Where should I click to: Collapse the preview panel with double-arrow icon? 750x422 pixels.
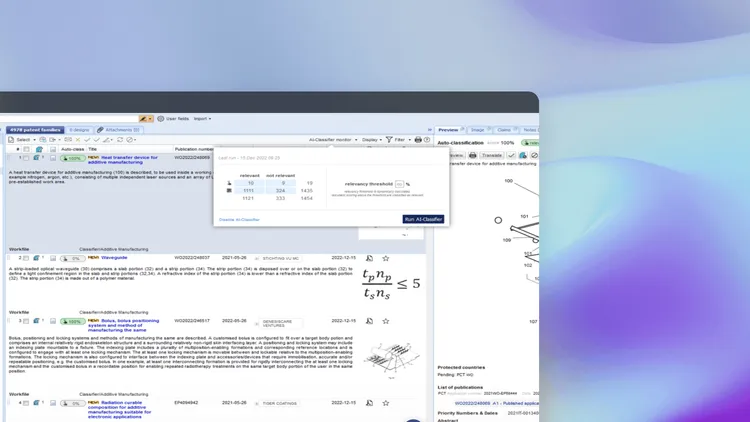click(x=430, y=130)
